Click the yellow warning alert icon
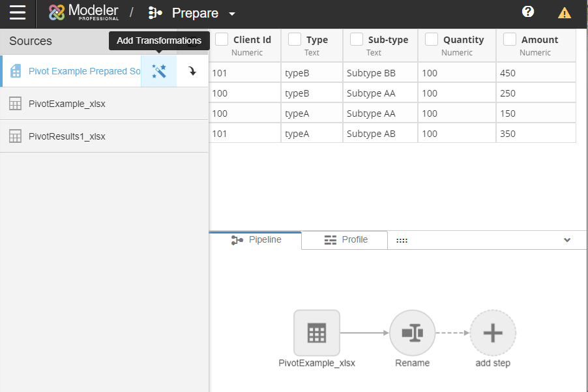Screen dimensions: 588x392 [x=565, y=12]
